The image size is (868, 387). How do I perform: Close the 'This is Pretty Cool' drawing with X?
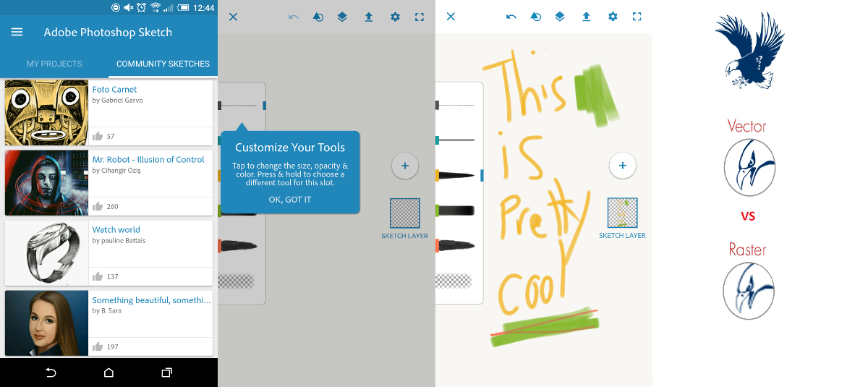(x=451, y=17)
